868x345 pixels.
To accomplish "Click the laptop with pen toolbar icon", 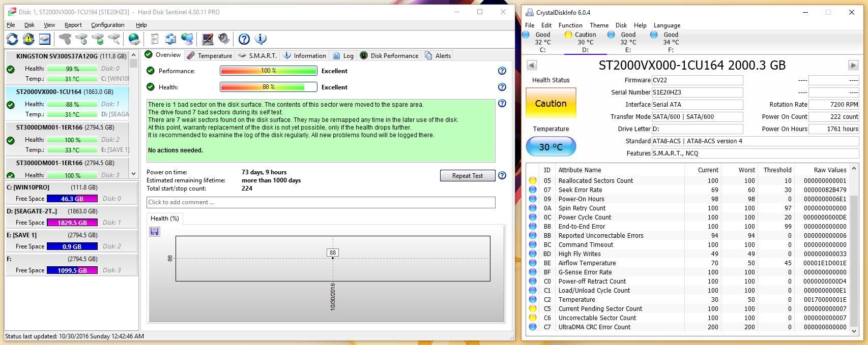I will tap(207, 39).
